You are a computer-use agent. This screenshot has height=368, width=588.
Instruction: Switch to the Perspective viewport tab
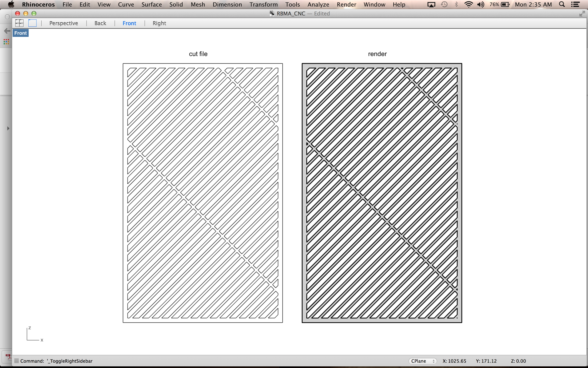(x=64, y=23)
